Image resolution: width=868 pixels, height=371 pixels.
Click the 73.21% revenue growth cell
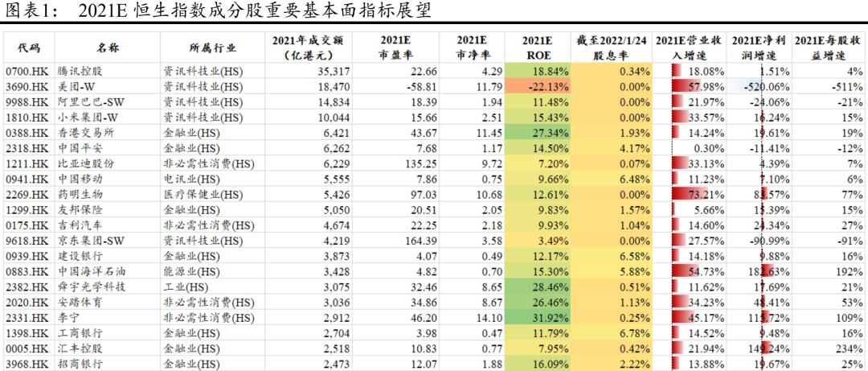point(690,196)
